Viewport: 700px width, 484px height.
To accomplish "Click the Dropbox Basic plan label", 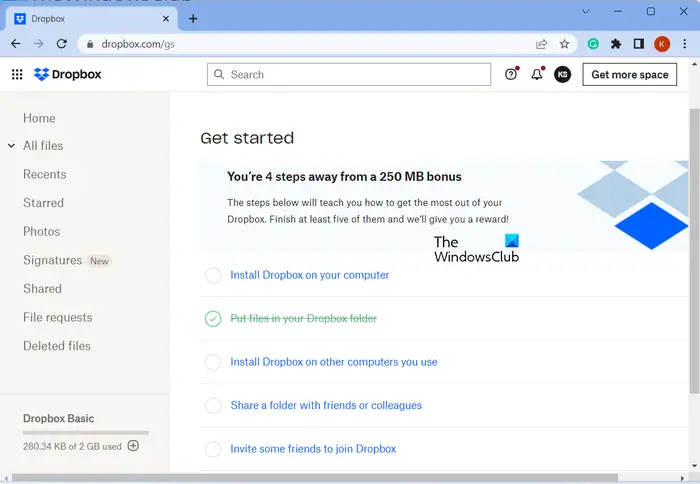I will click(58, 418).
